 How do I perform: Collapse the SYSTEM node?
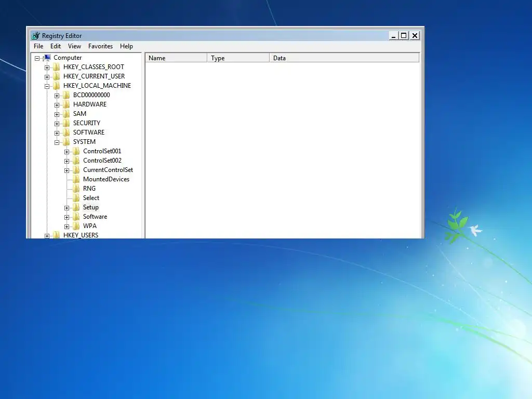click(57, 142)
